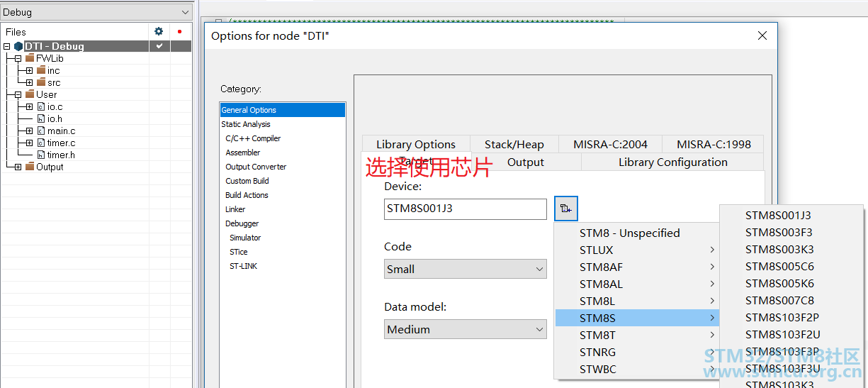This screenshot has width=868, height=388.
Task: Select Linker category
Action: tap(235, 209)
